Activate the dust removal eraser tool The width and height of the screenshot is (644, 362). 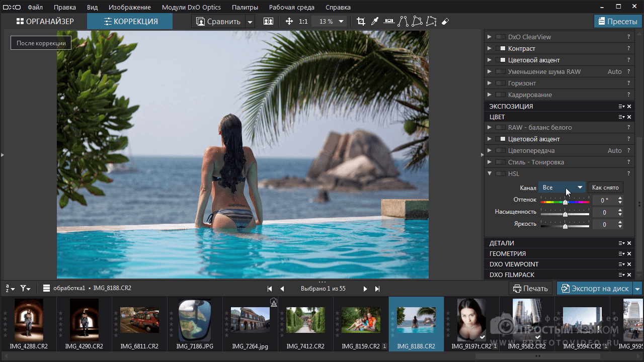pyautogui.click(x=445, y=21)
